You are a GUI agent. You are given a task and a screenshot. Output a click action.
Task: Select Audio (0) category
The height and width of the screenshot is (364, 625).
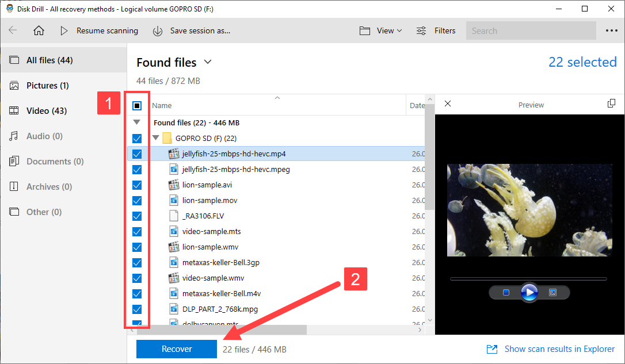point(64,136)
